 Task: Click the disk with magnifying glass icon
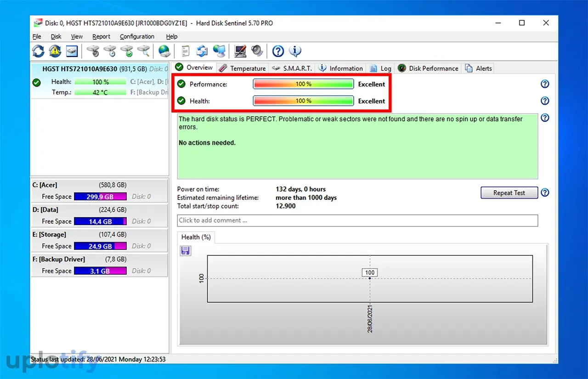pos(144,51)
